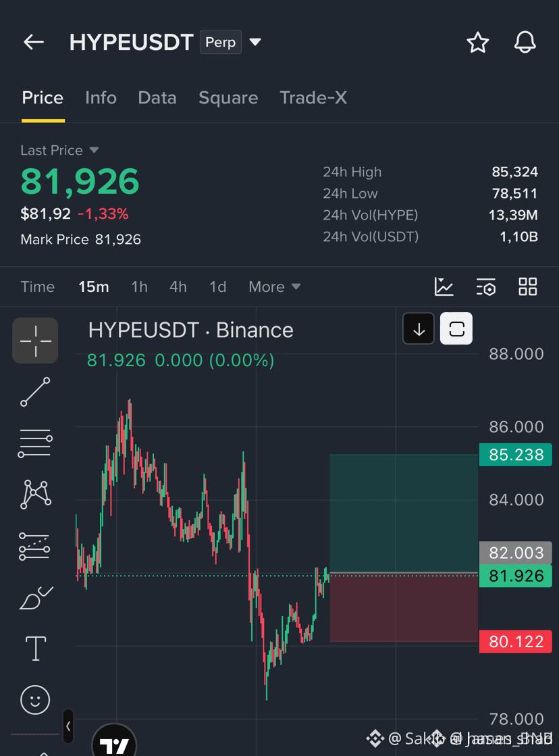Switch to the Price tab

point(43,98)
